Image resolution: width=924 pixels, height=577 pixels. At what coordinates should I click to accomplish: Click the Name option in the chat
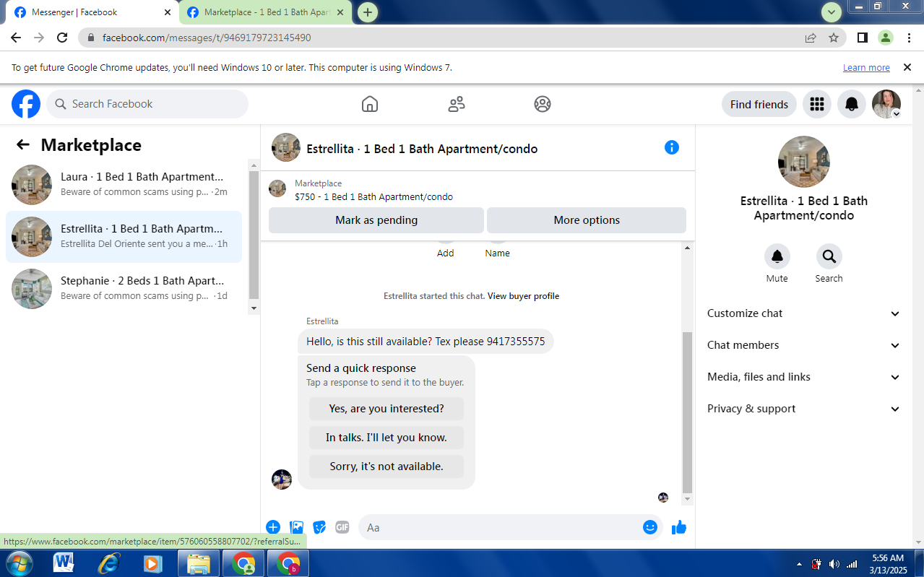(498, 253)
